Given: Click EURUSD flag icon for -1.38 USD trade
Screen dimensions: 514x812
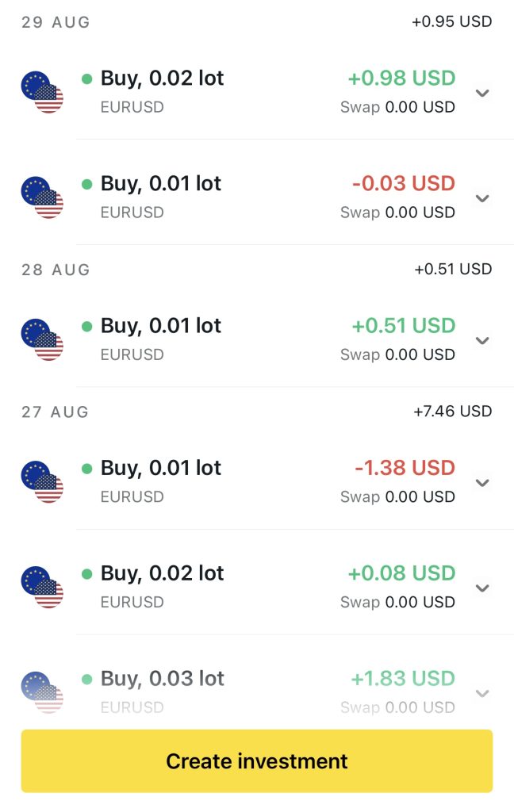Looking at the screenshot, I should pyautogui.click(x=42, y=481).
